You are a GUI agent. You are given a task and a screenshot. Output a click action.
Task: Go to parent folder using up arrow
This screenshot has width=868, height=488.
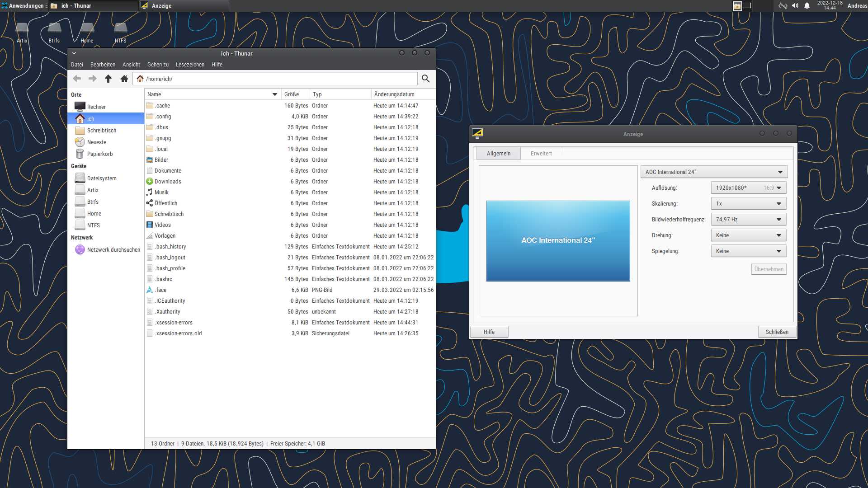coord(108,79)
